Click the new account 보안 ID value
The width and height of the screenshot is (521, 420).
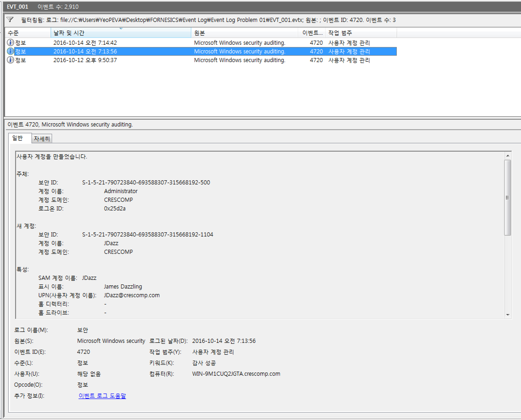click(x=147, y=234)
